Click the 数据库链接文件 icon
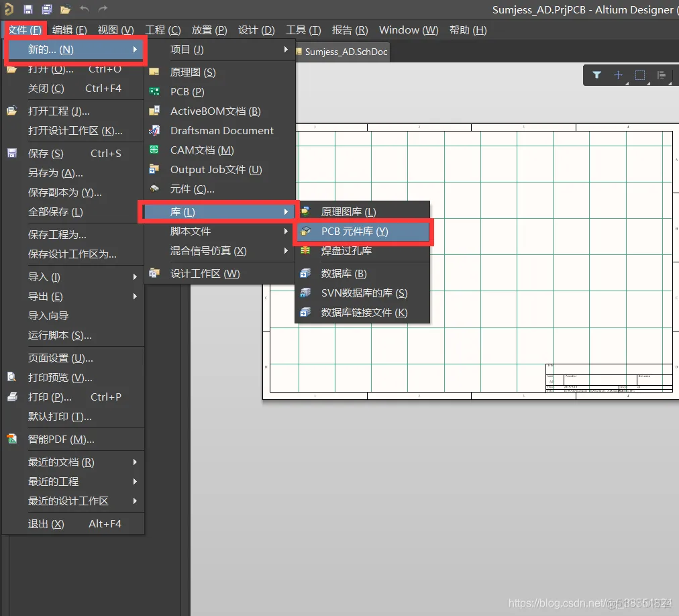Viewport: 679px width, 616px height. [x=305, y=312]
